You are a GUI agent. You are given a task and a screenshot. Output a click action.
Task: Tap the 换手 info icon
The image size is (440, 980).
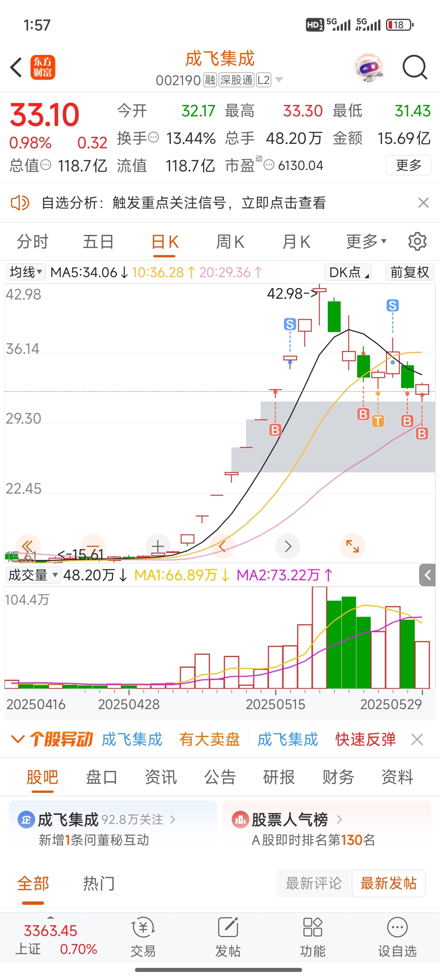pos(153,137)
